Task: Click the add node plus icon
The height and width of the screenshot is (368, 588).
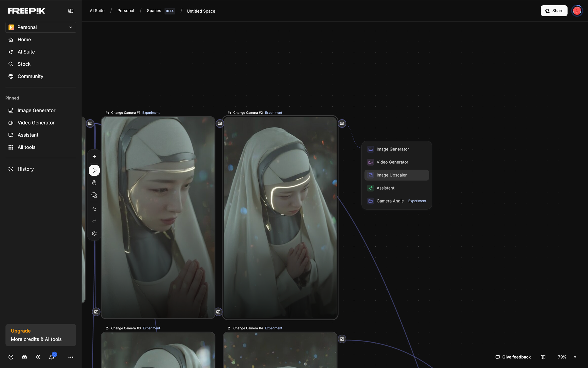Action: coord(94,157)
